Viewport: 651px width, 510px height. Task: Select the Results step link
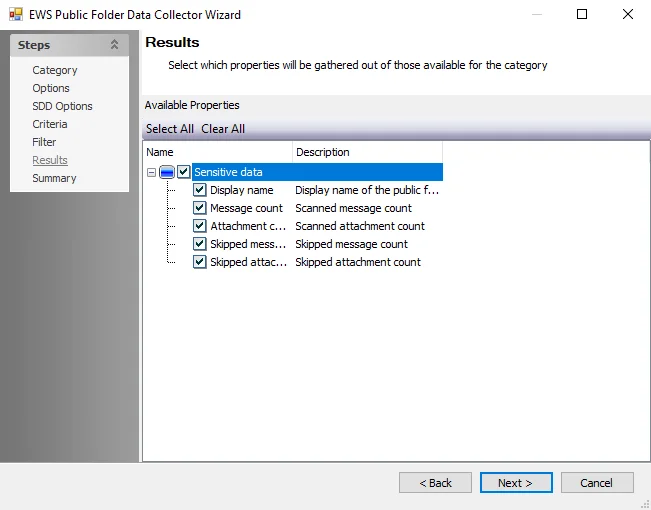point(50,160)
